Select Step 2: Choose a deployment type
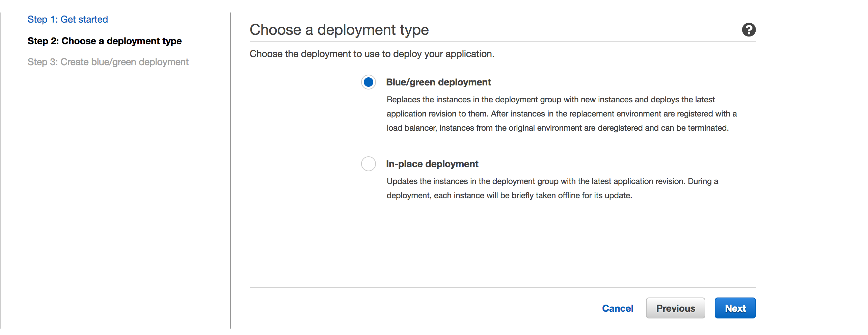868x335 pixels. click(x=104, y=41)
